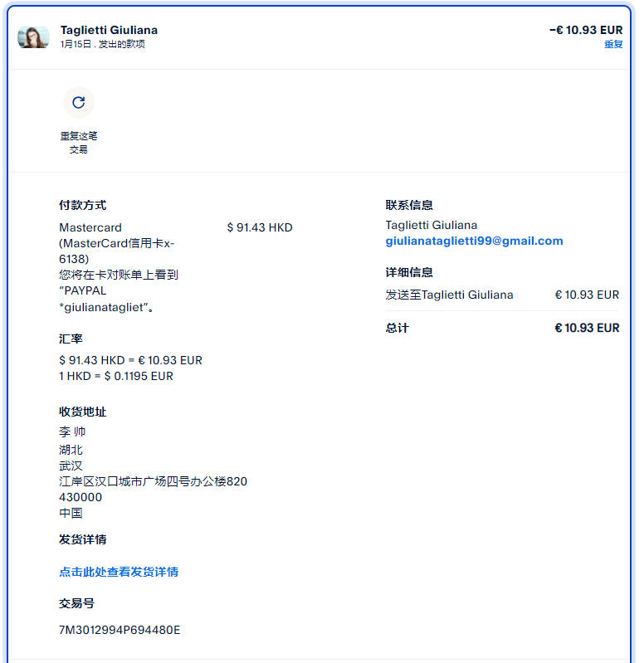Viewport: 644px width, 663px height.
Task: Click the contact name under 联系信息
Action: tap(431, 225)
